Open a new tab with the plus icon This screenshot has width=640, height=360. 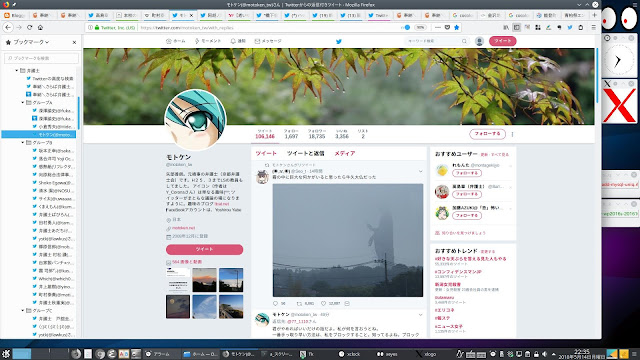pos(594,15)
